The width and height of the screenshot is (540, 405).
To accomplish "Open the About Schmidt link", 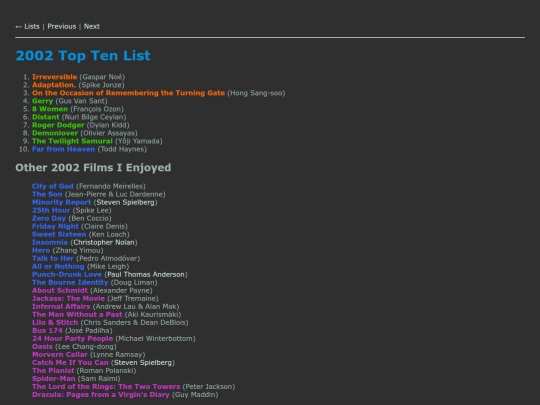I will tap(60, 290).
